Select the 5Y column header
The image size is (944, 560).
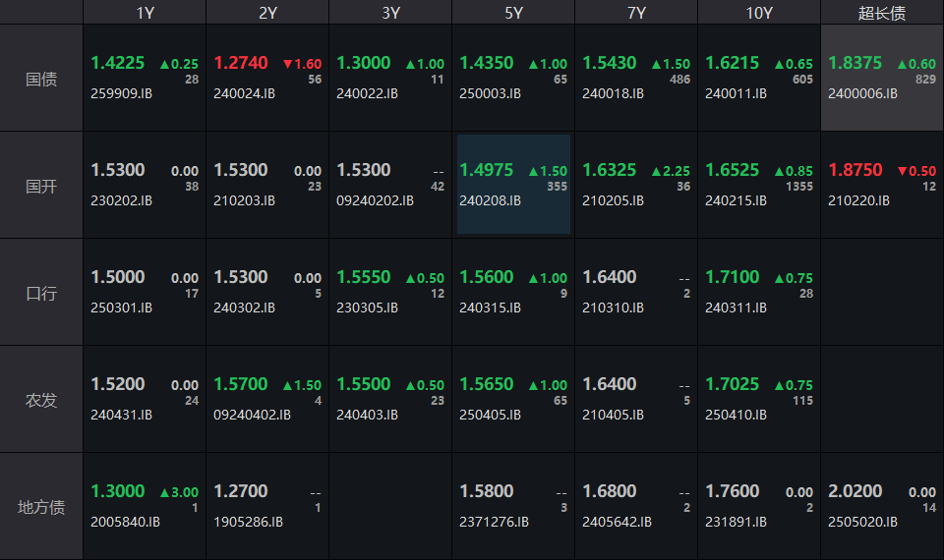pos(513,13)
